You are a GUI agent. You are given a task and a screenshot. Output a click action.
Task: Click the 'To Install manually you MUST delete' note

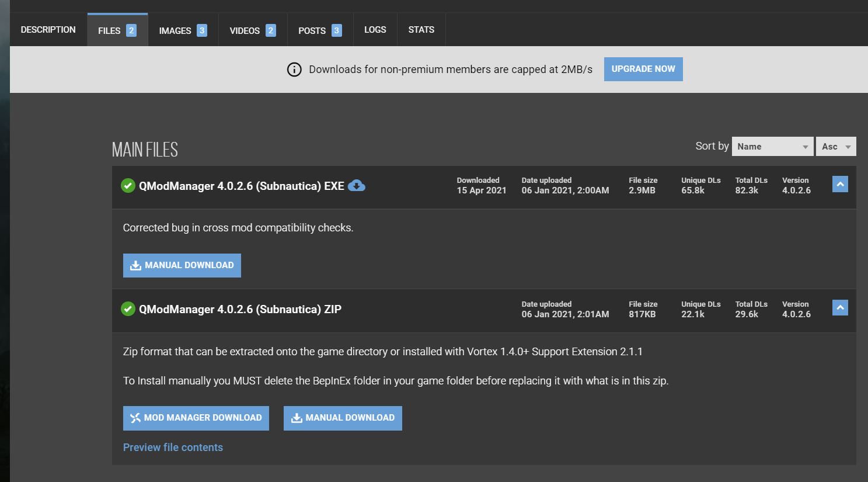pyautogui.click(x=396, y=381)
